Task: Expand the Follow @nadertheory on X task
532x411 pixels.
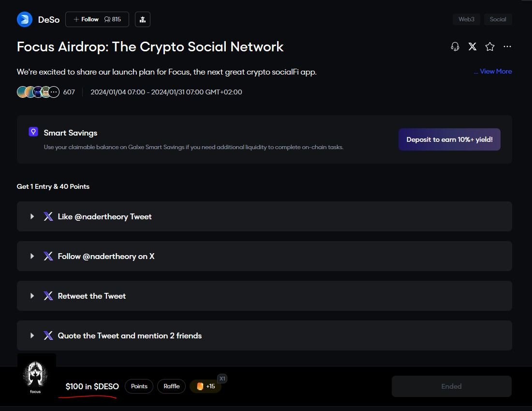Action: [x=32, y=256]
